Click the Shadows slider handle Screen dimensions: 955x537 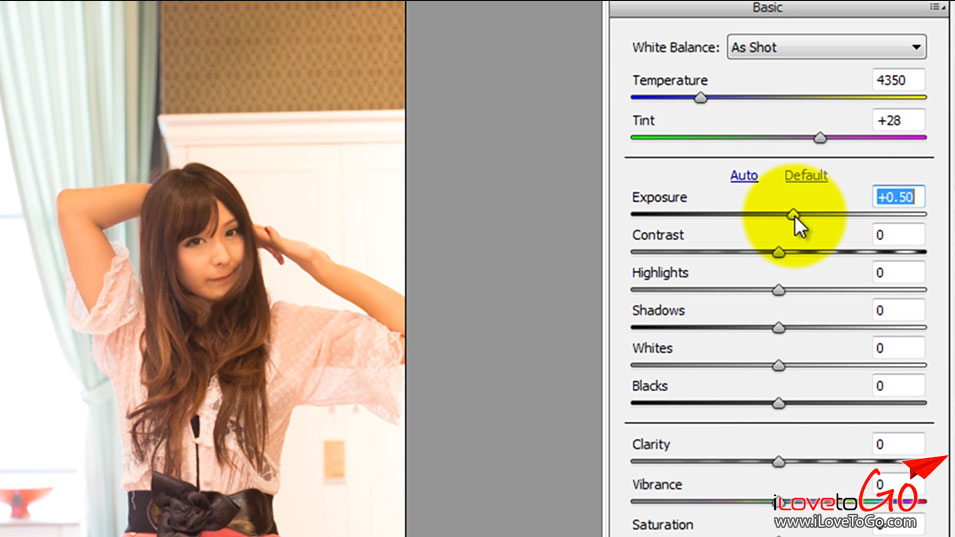pyautogui.click(x=778, y=328)
